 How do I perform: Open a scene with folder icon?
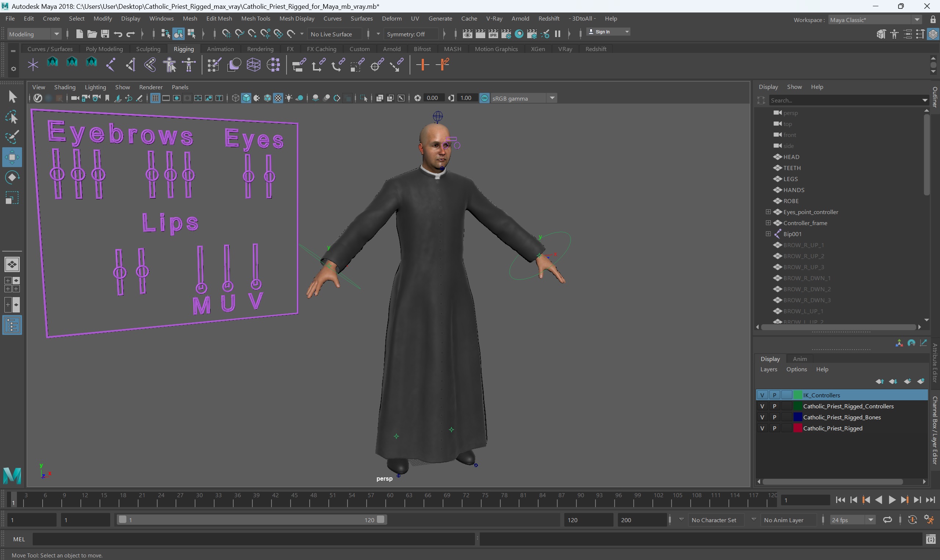point(92,34)
